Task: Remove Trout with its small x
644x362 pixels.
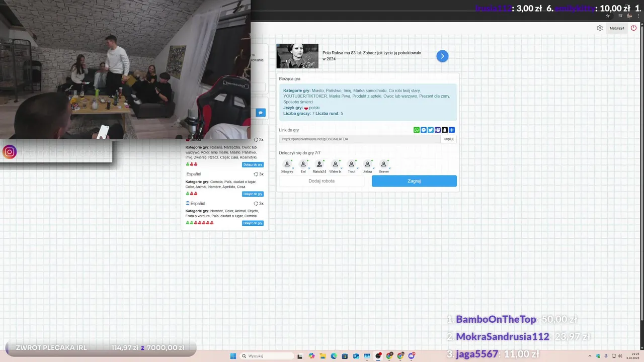Action: [358, 168]
